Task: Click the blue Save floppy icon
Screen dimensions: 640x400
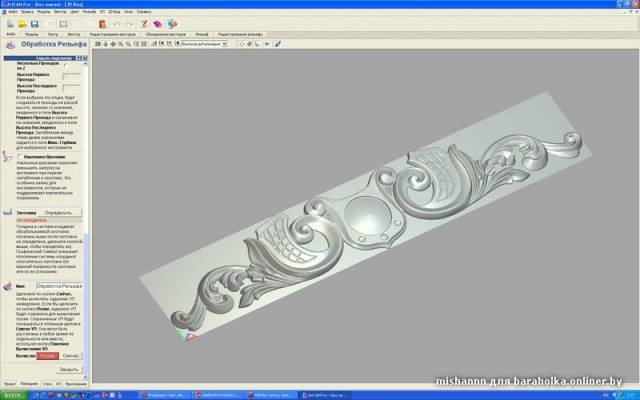Action: pos(35,24)
